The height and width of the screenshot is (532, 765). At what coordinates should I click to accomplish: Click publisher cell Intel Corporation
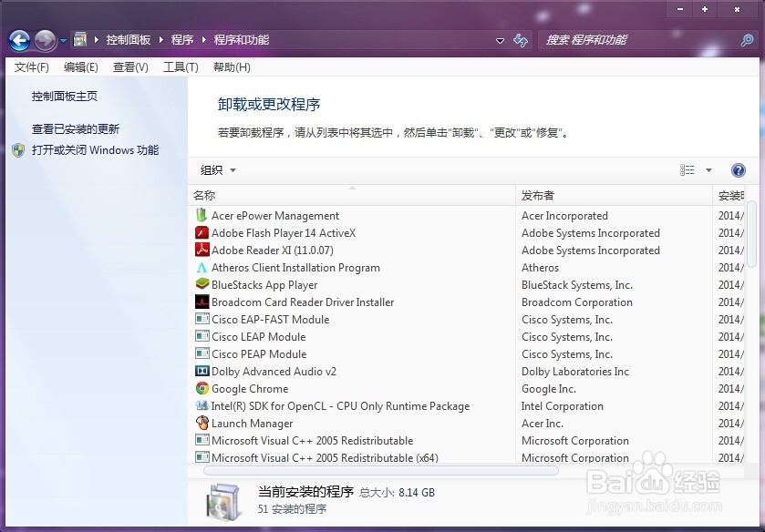(x=562, y=406)
